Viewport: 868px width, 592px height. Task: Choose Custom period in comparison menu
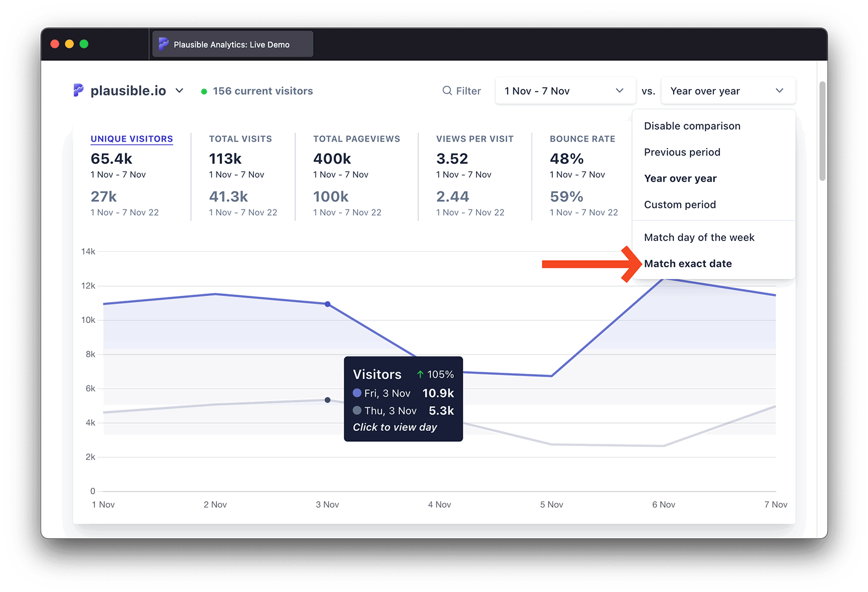click(680, 205)
